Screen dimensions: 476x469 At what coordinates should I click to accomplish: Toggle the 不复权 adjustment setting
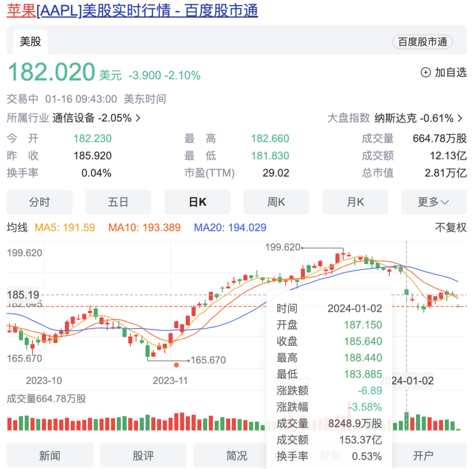click(451, 228)
